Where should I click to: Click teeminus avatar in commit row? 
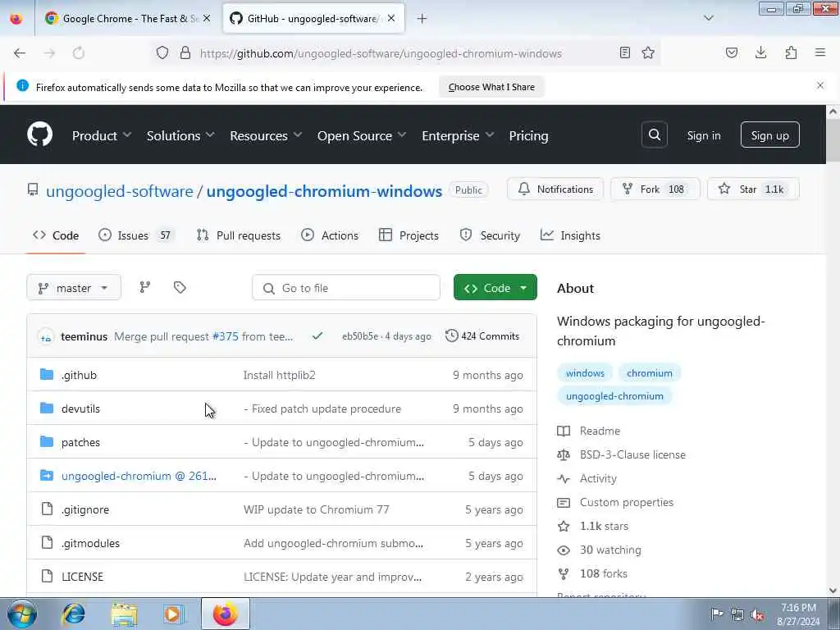click(46, 336)
